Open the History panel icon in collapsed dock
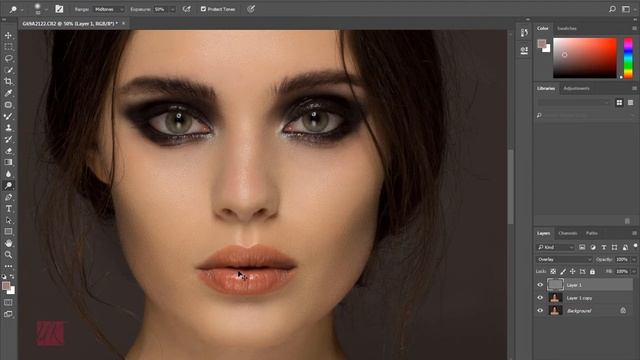Viewport: 640px width, 360px height. (524, 33)
